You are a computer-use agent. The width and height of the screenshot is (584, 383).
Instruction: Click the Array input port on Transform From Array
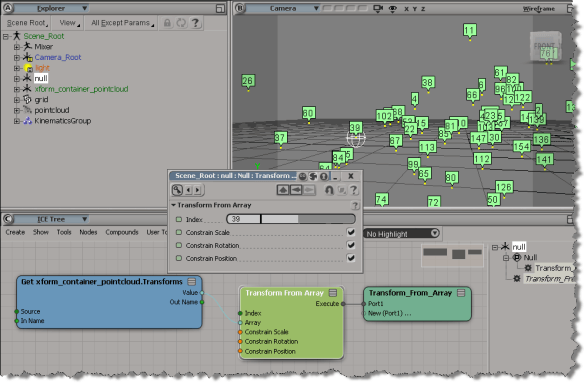pyautogui.click(x=241, y=323)
